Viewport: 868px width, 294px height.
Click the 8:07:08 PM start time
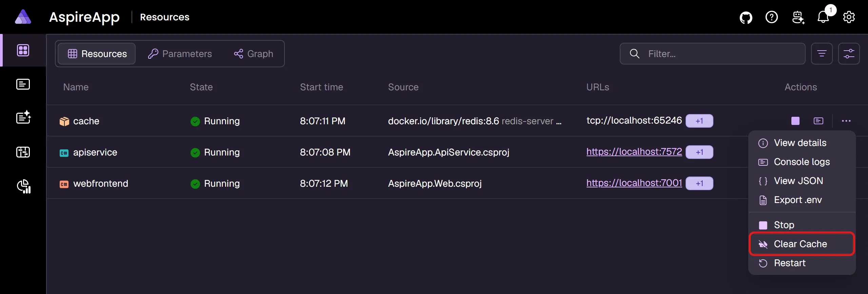pyautogui.click(x=325, y=152)
